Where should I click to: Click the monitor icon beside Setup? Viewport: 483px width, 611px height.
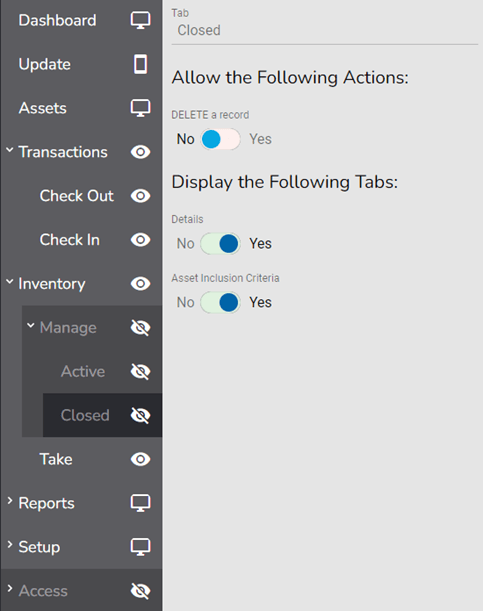(x=140, y=547)
